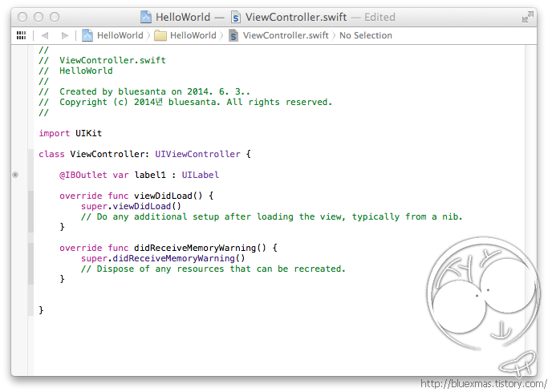Viewport: 548px width, 392px height.
Task: Zoom the window with the third title bar button
Action: (55, 17)
